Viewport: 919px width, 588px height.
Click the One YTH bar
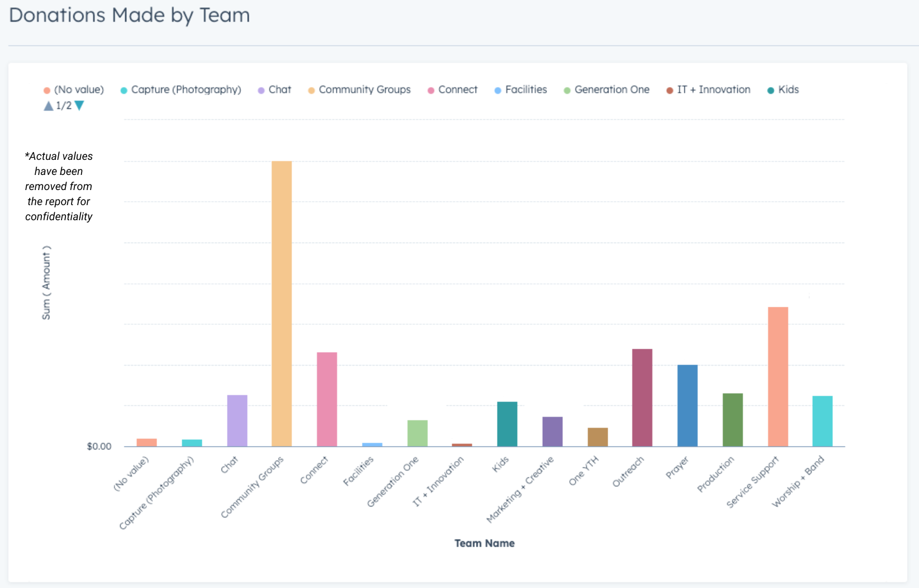click(598, 437)
